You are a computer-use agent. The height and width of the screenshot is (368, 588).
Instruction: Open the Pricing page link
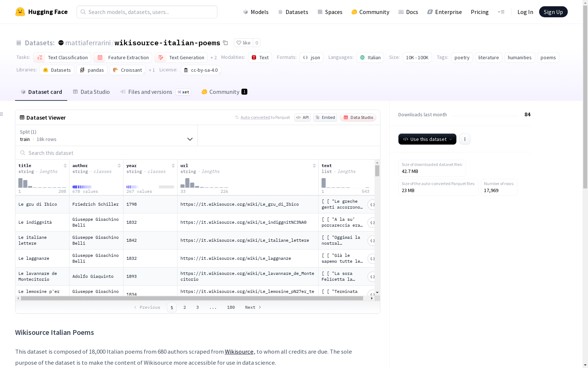tap(480, 12)
